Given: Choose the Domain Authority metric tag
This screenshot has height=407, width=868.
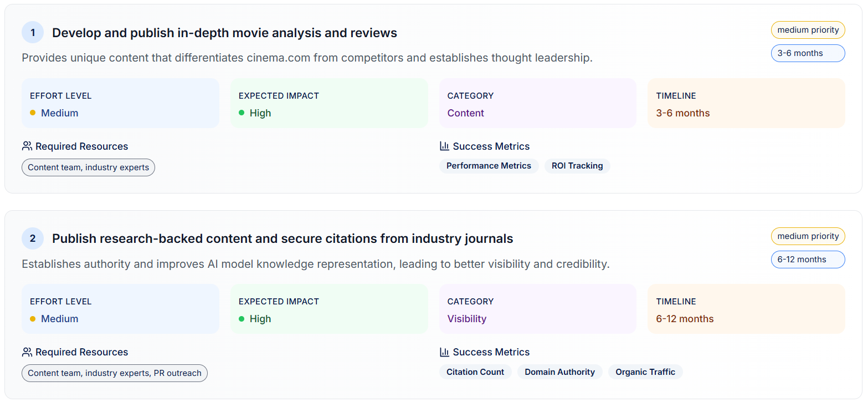Looking at the screenshot, I should 559,372.
